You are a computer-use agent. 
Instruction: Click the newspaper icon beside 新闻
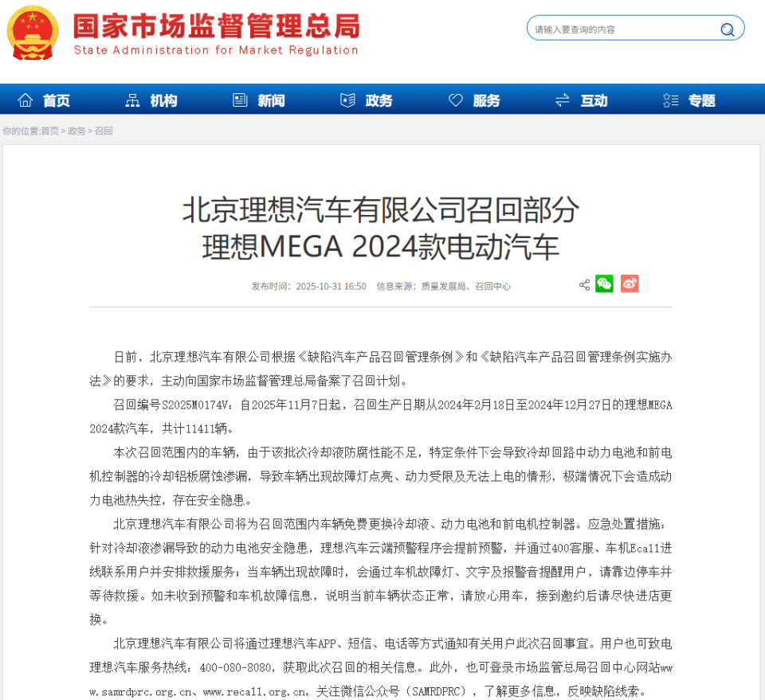click(x=239, y=100)
